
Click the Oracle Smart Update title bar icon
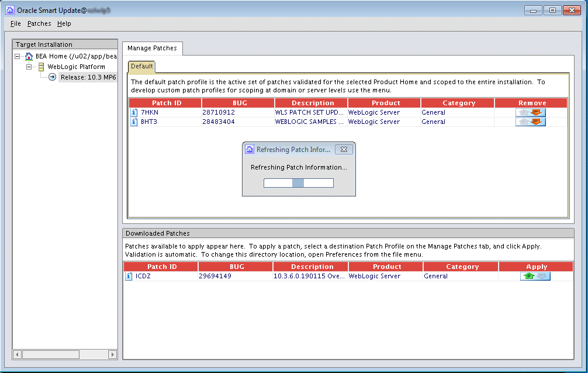coord(10,10)
